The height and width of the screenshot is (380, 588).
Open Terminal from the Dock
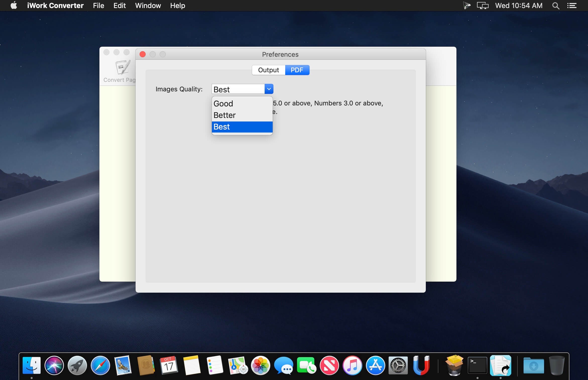pos(477,366)
